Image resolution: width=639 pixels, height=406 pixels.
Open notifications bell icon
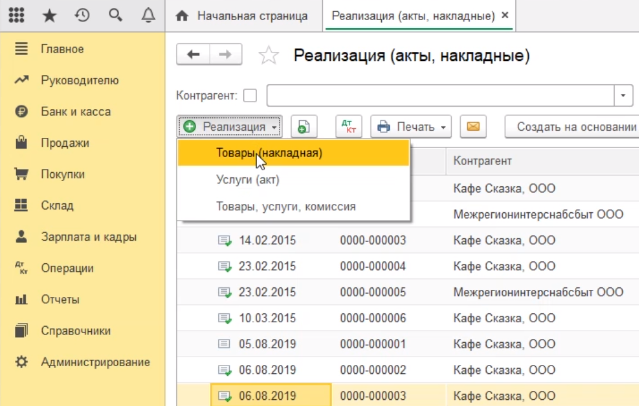tap(148, 16)
